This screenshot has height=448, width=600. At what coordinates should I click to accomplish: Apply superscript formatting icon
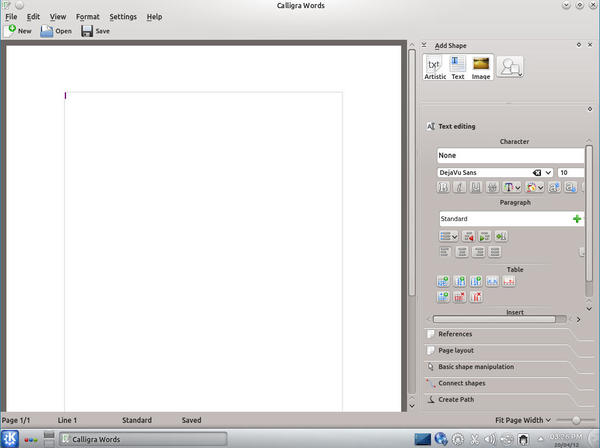coord(554,187)
